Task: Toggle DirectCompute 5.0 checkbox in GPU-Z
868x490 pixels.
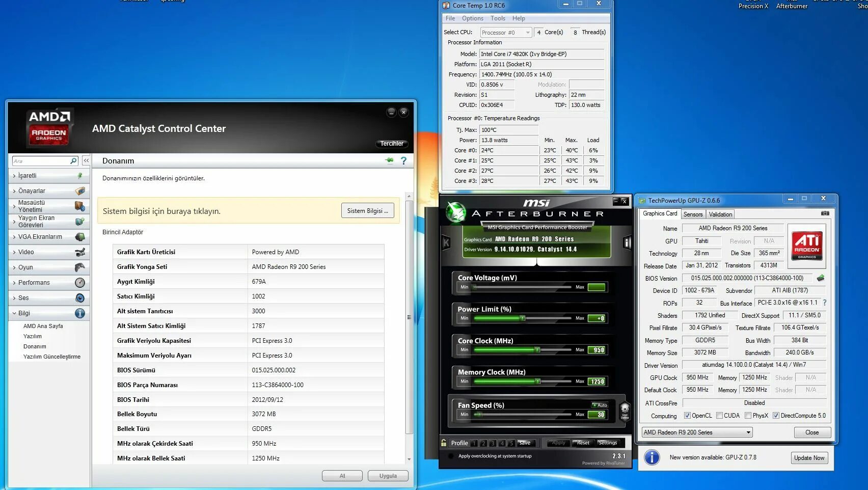Action: tap(776, 416)
